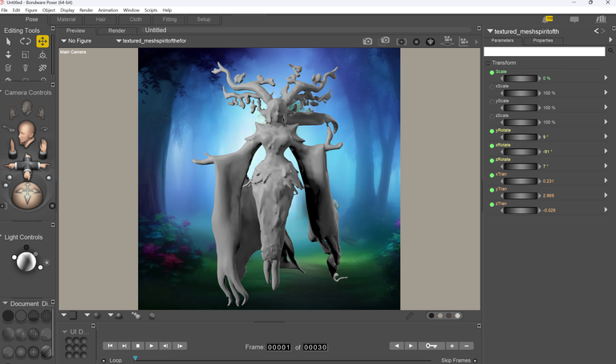This screenshot has width=616, height=364.
Task: Select the Chain Break tool
Action: click(43, 68)
